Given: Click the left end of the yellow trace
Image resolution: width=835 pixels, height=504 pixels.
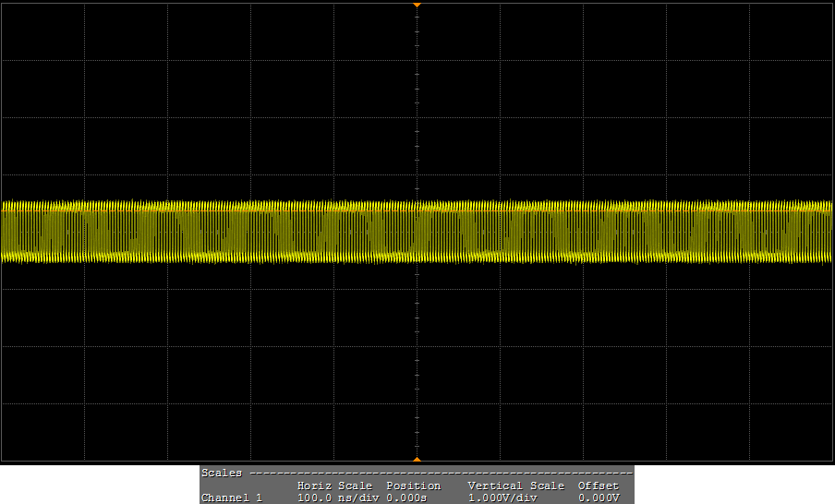Looking at the screenshot, I should click(x=6, y=232).
